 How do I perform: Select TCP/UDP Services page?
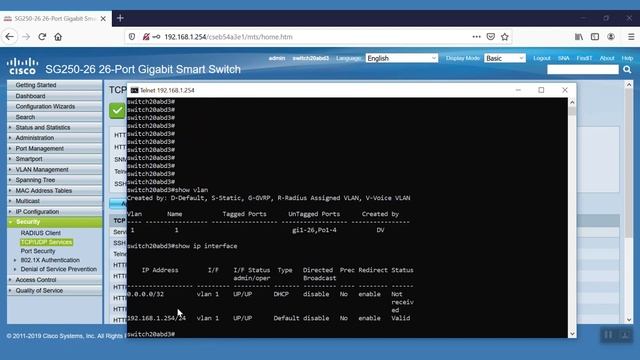[46, 242]
